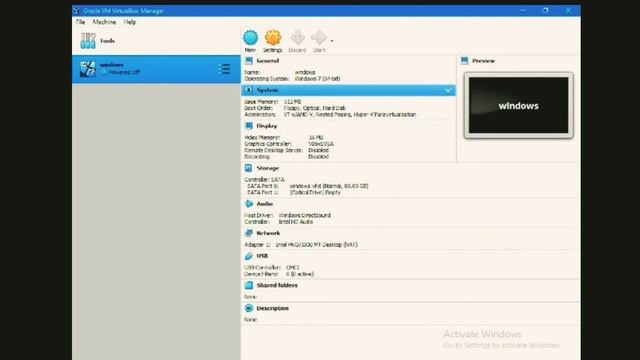Click the Boot Order value Floppy, Optical, Hard Disk
Viewport: 640px width, 360px height.
click(x=315, y=108)
